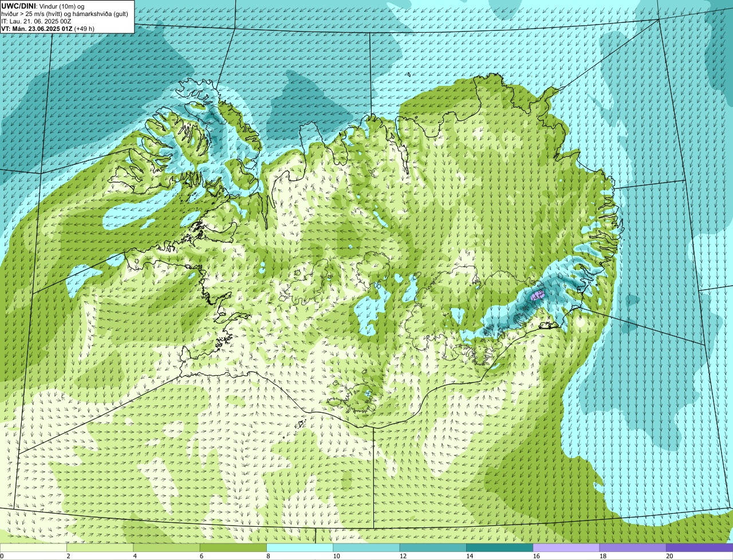Viewport: 733px width, 560px height.
Task: Click the 2–4 m/s light green swatch
Action: pos(100,547)
